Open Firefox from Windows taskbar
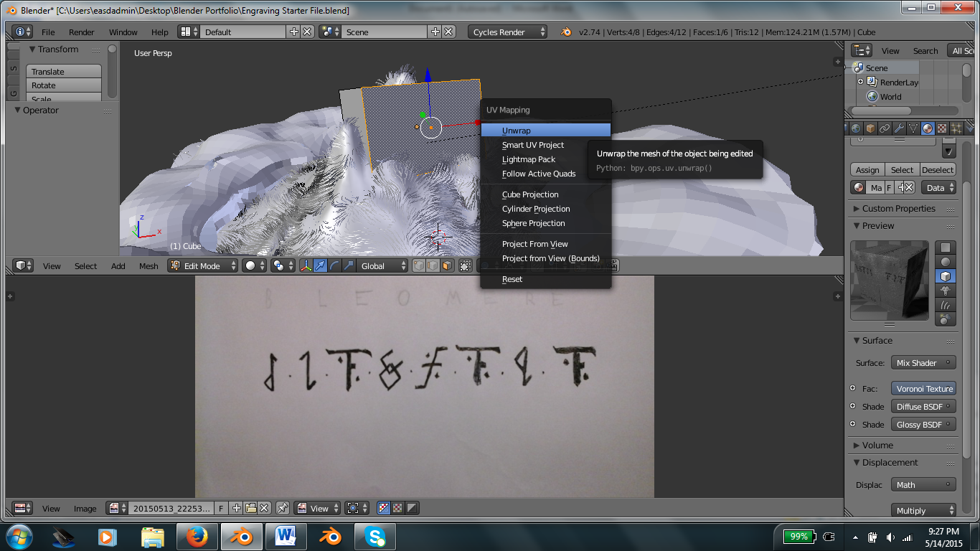Viewport: 980px width, 551px height. [x=196, y=537]
